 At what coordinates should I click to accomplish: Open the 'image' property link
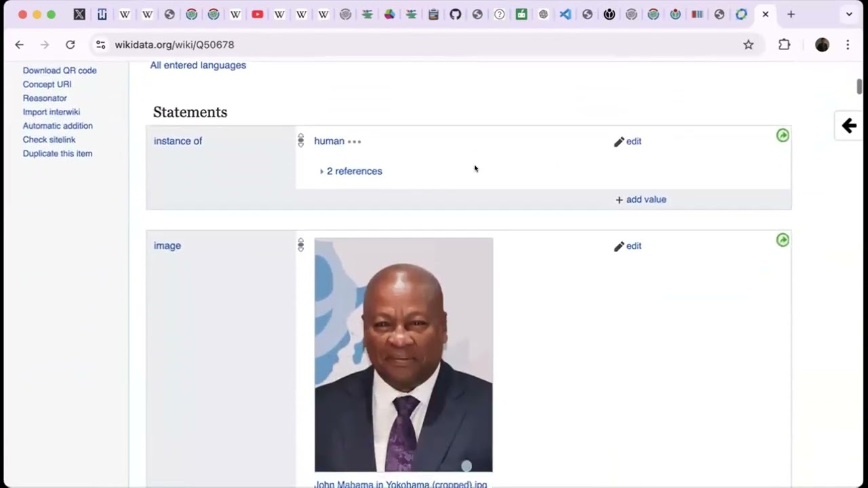click(167, 245)
